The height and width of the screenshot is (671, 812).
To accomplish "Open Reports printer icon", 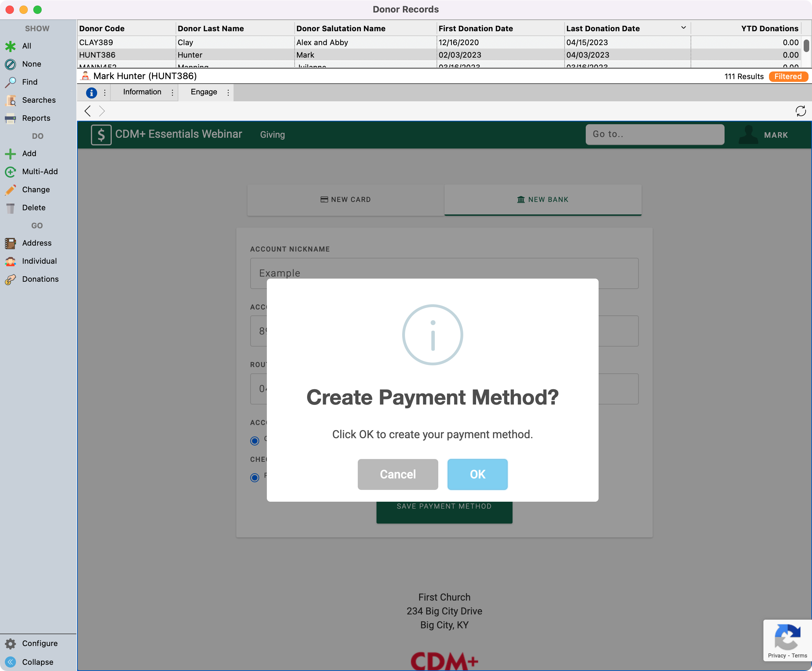I will (10, 118).
